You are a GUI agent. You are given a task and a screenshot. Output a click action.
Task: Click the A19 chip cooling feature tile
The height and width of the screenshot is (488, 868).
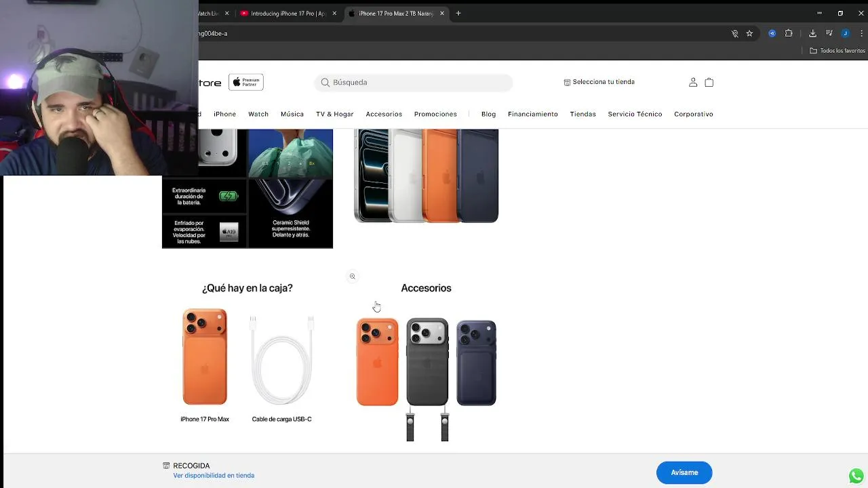click(x=204, y=231)
